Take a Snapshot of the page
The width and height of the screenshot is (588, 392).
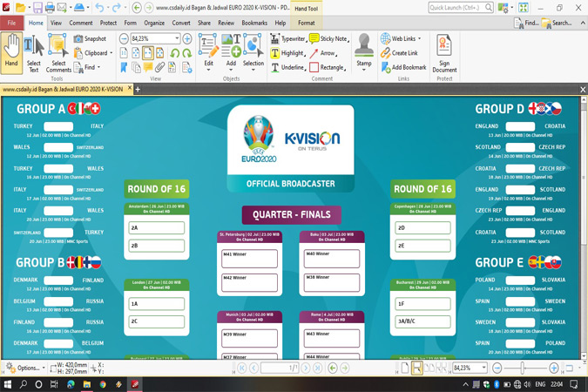tap(90, 38)
